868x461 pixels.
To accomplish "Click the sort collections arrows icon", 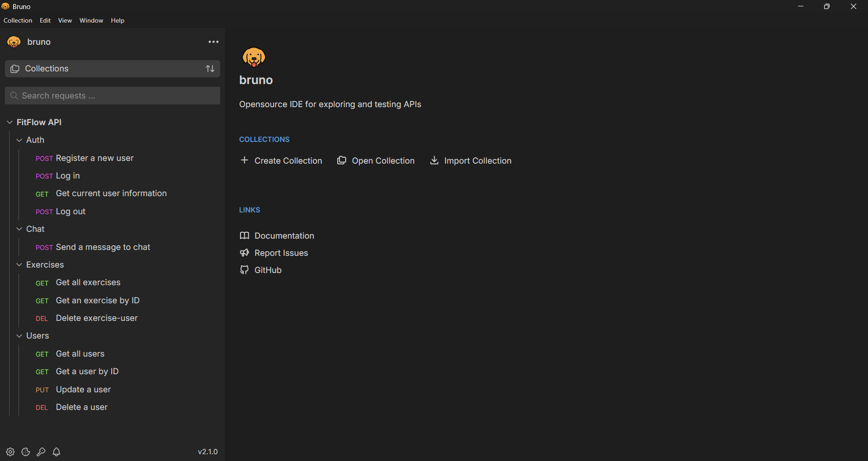I will (x=210, y=69).
